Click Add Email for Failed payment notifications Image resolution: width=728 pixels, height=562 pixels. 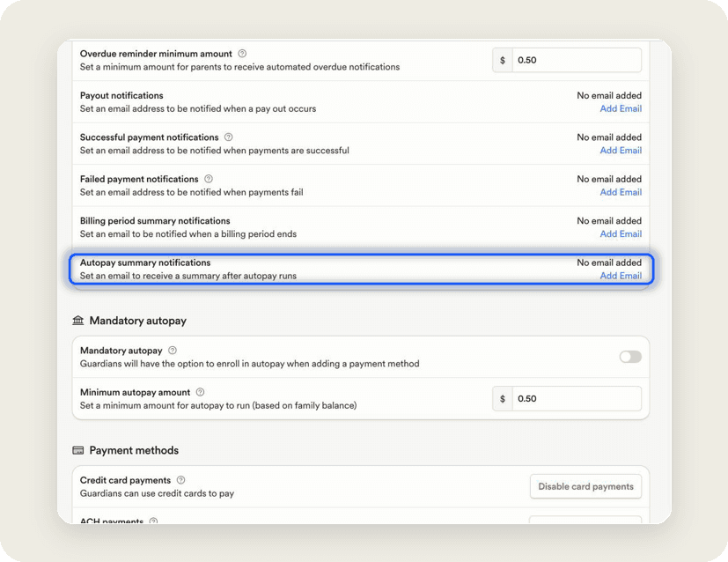click(x=621, y=192)
